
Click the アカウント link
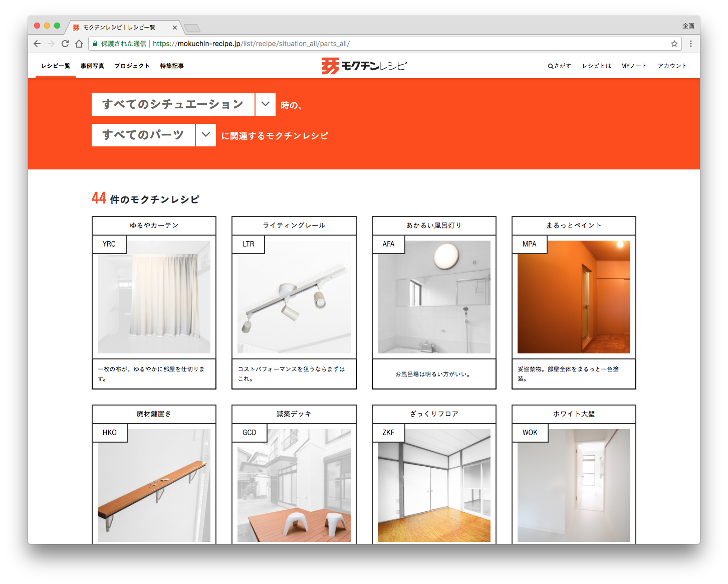click(x=672, y=66)
